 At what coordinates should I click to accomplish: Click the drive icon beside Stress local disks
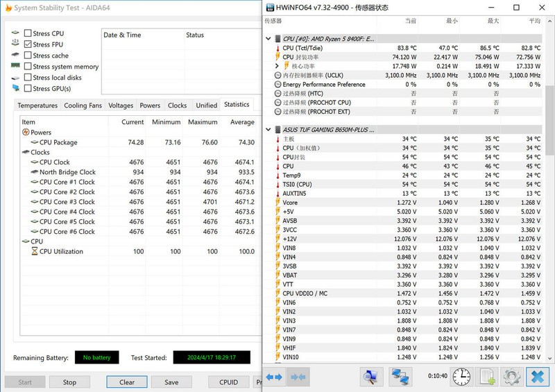click(x=15, y=78)
